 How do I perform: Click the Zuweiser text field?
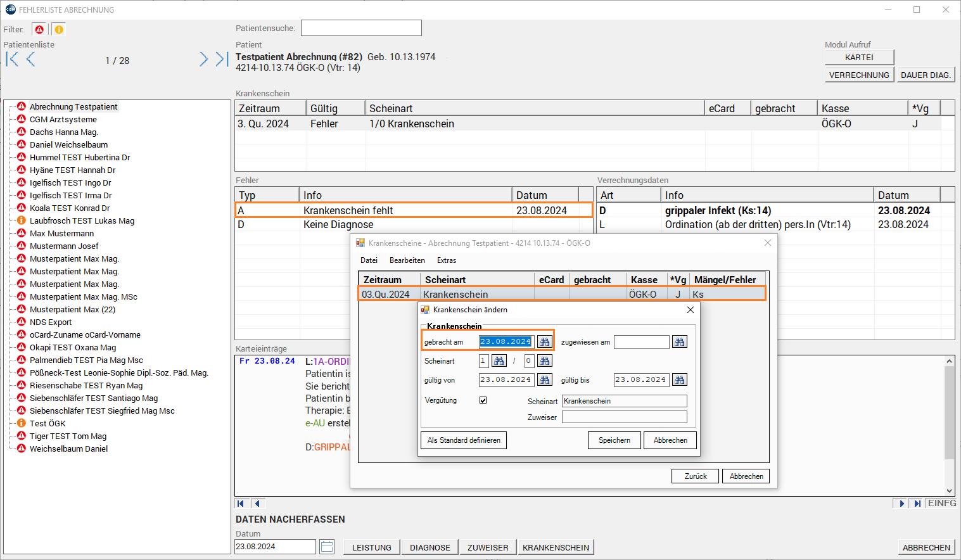[625, 417]
